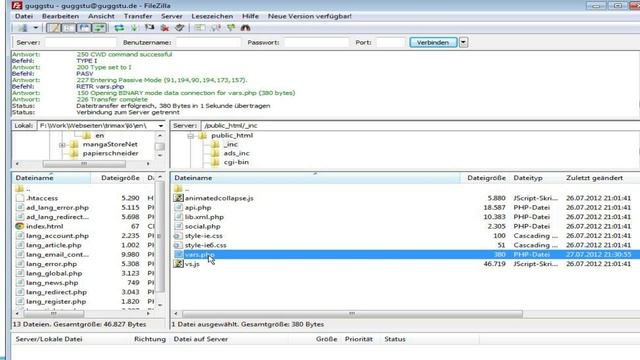Toggle synchronized browsing icon

coord(231,28)
